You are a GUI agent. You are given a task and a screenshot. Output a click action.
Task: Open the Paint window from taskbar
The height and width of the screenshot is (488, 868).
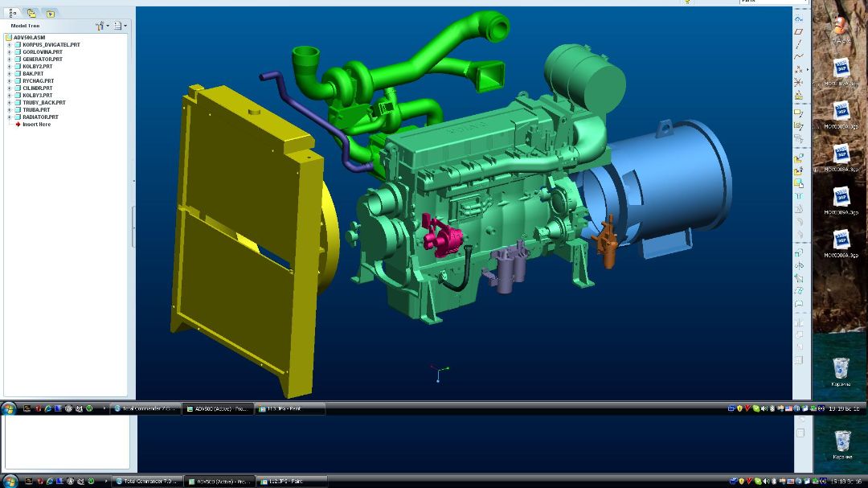point(289,408)
